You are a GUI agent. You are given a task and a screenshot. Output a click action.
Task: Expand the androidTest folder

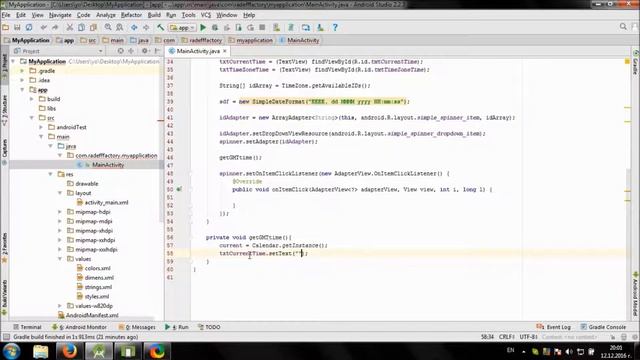(x=41, y=127)
